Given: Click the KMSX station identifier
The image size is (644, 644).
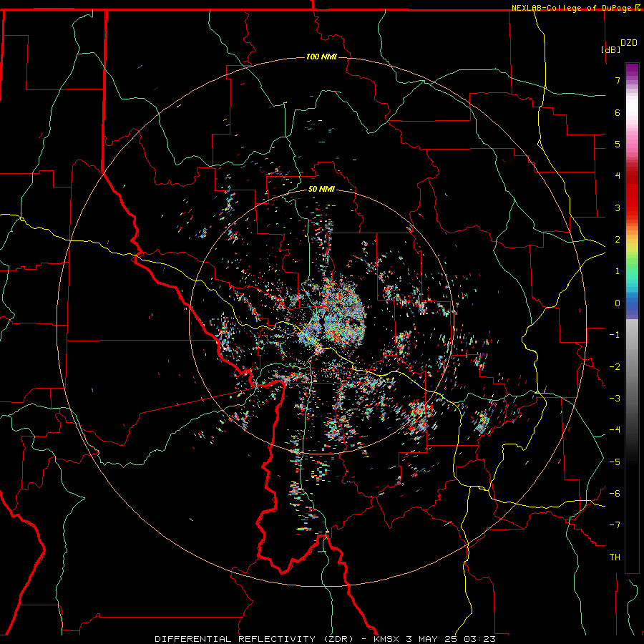Looking at the screenshot, I should pos(388,639).
